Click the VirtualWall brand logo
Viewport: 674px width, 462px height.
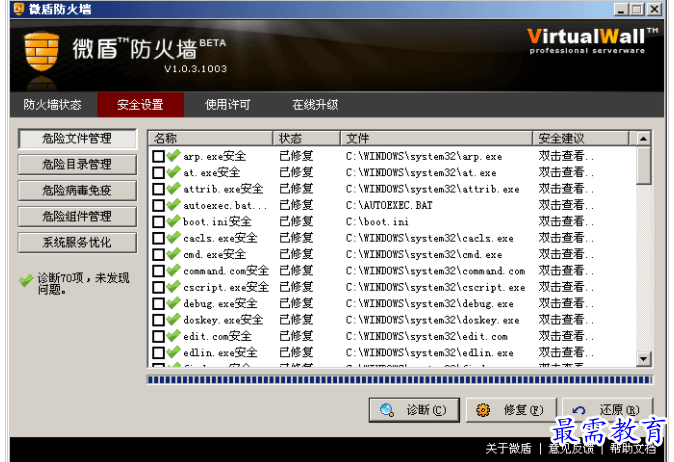[x=592, y=41]
